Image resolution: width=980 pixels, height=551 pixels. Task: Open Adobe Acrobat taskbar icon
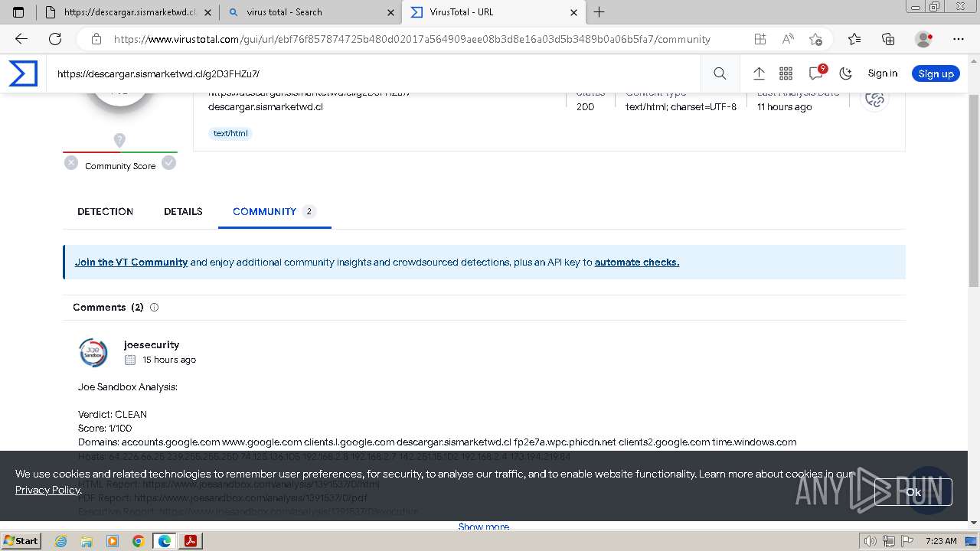point(191,541)
